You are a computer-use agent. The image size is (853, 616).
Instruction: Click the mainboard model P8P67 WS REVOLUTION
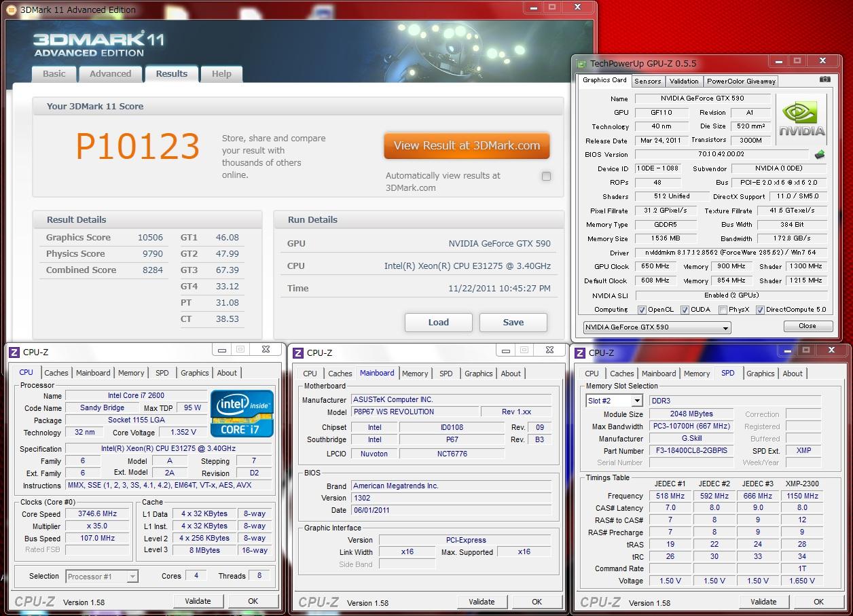pyautogui.click(x=414, y=412)
